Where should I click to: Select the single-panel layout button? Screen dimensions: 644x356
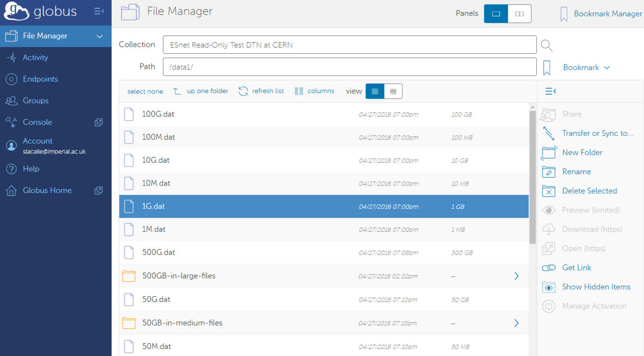(496, 14)
